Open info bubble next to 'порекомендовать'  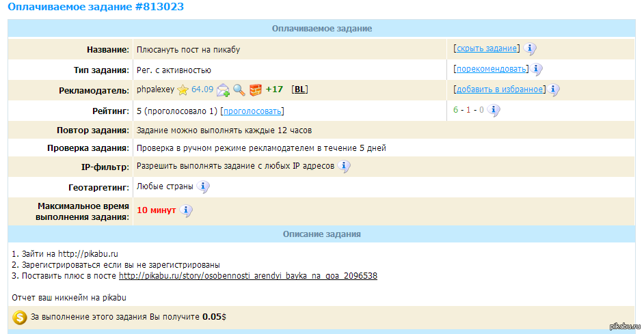pyautogui.click(x=536, y=69)
